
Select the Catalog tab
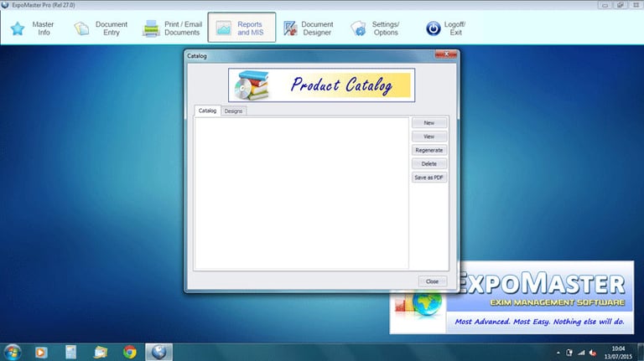(207, 111)
